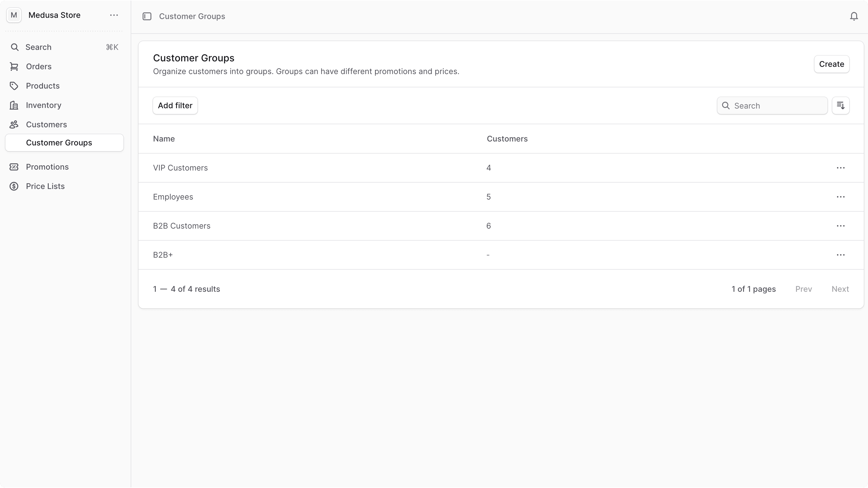Open the actions menu for B2B+

click(x=841, y=255)
